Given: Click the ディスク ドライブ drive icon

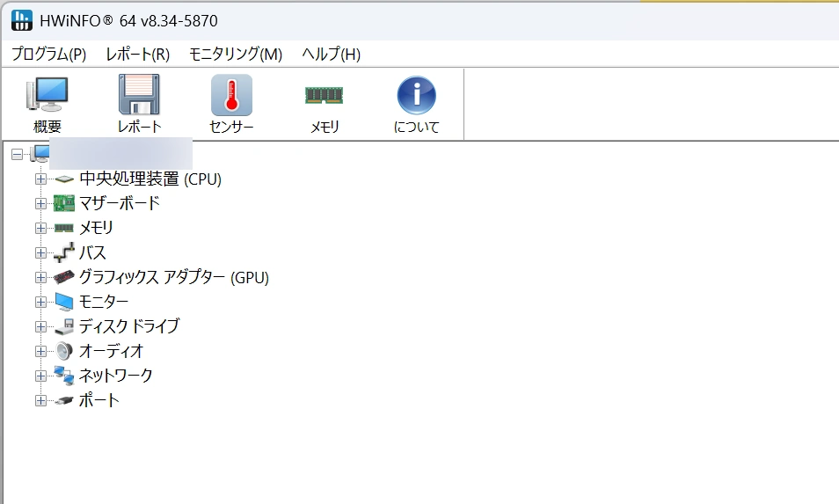Looking at the screenshot, I should pyautogui.click(x=64, y=326).
